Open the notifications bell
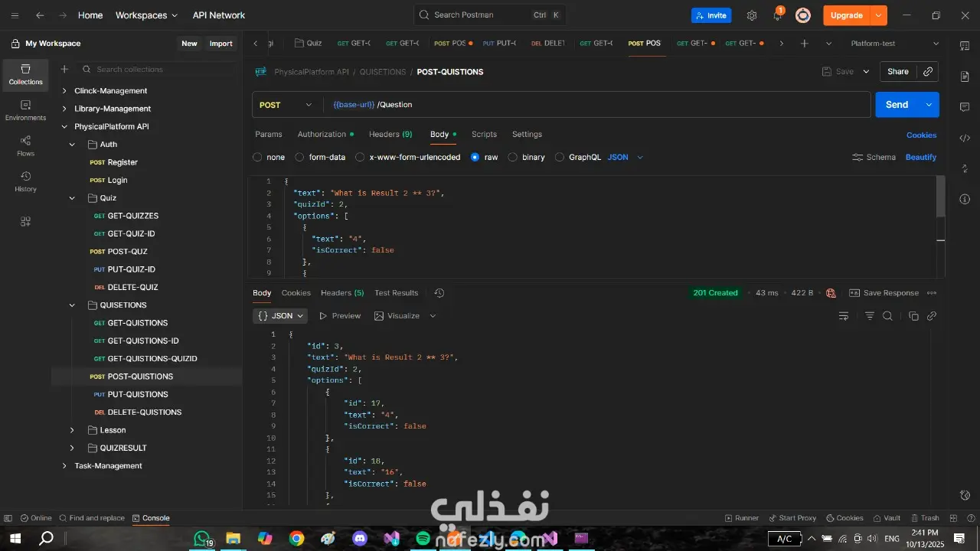The image size is (980, 551). 777,15
